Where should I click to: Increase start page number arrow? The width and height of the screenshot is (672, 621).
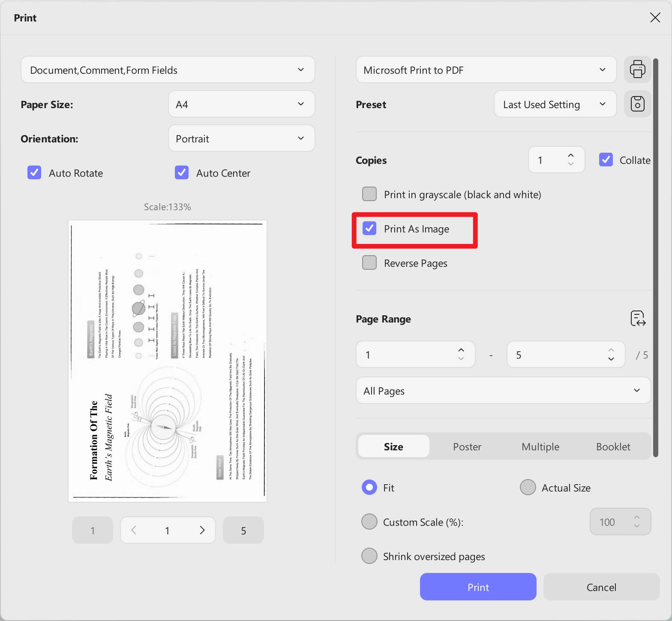(461, 350)
